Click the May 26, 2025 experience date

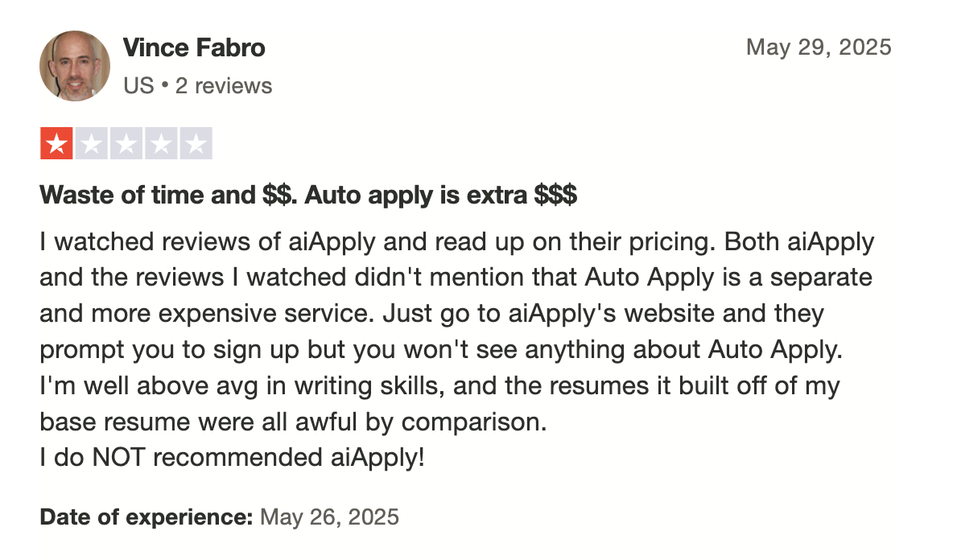click(329, 517)
